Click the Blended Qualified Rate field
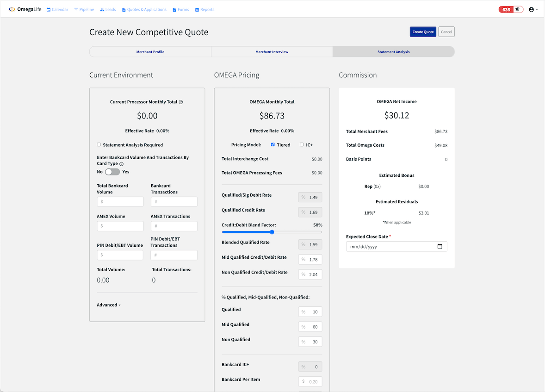Screen dimensions: 545x392 310,244
